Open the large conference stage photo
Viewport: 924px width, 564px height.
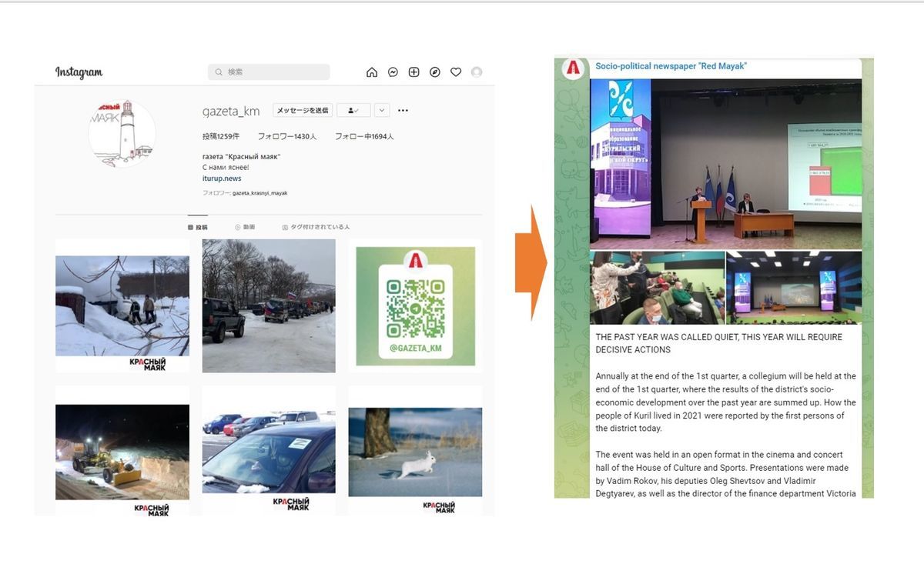pos(725,163)
